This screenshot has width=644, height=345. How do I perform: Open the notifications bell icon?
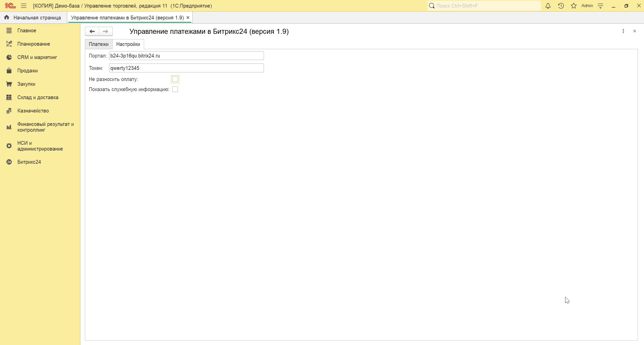(548, 6)
